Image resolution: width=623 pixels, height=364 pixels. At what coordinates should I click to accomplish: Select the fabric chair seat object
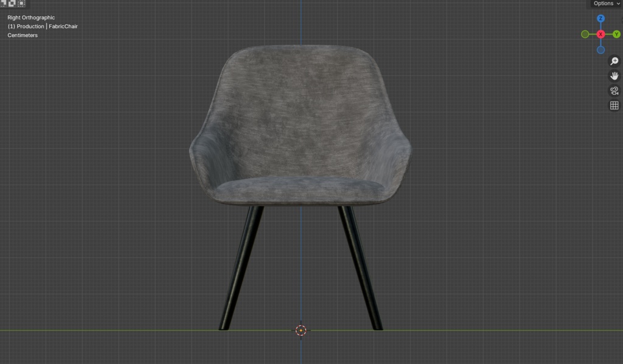pyautogui.click(x=301, y=125)
